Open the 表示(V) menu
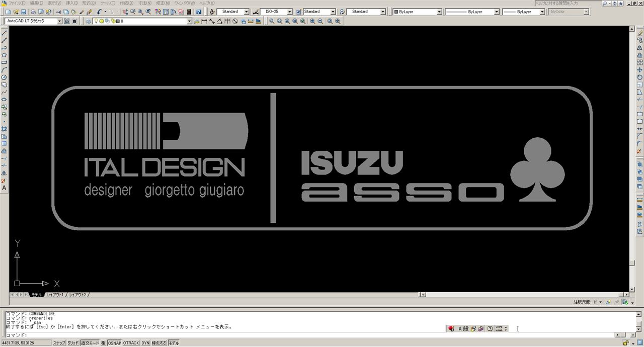This screenshot has height=347, width=644. (x=55, y=3)
